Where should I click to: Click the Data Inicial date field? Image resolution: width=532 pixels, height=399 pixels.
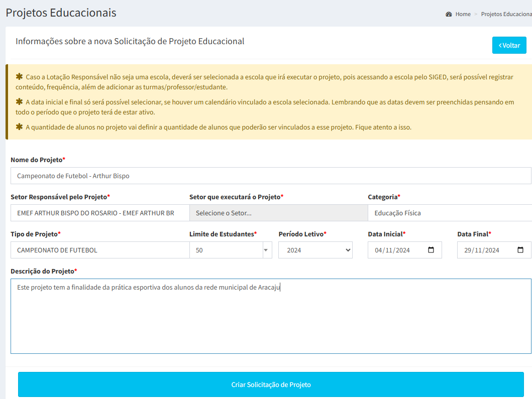(x=405, y=250)
